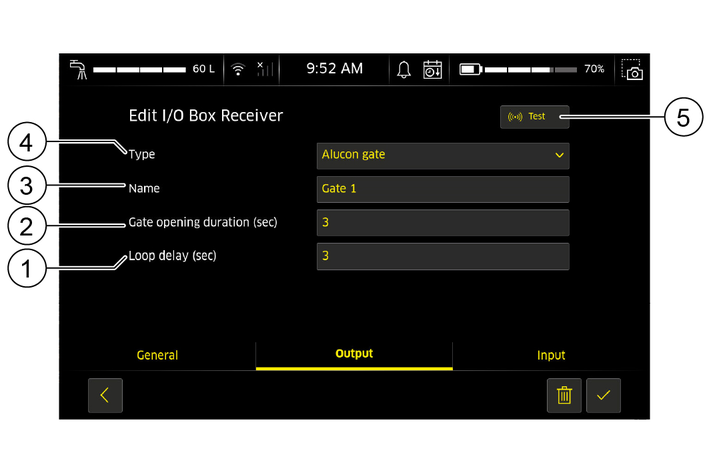The image size is (709, 473).
Task: Select the Output tab
Action: [x=354, y=354]
